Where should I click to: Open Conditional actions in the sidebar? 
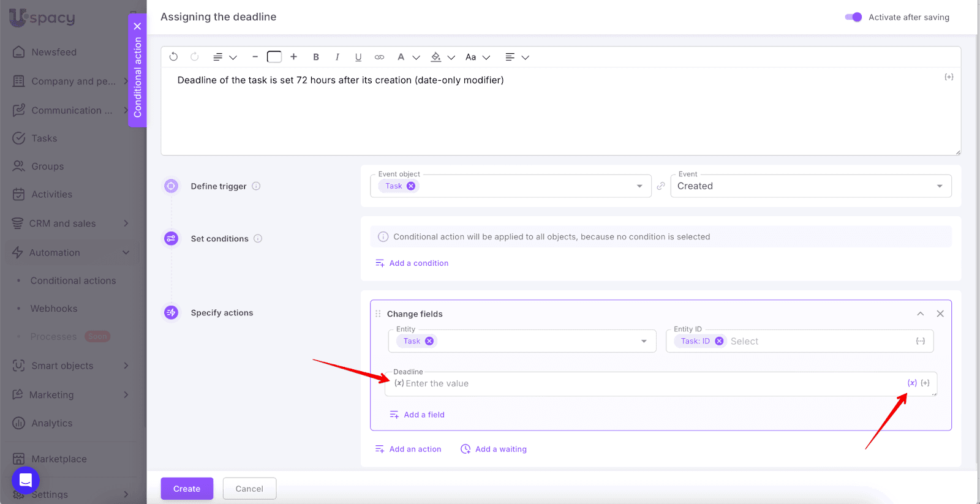[x=73, y=280]
